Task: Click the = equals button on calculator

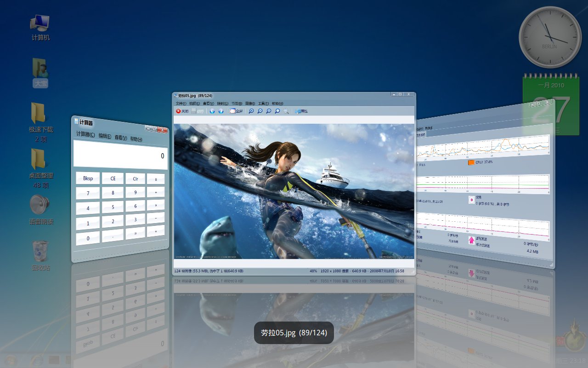Action: tap(136, 233)
